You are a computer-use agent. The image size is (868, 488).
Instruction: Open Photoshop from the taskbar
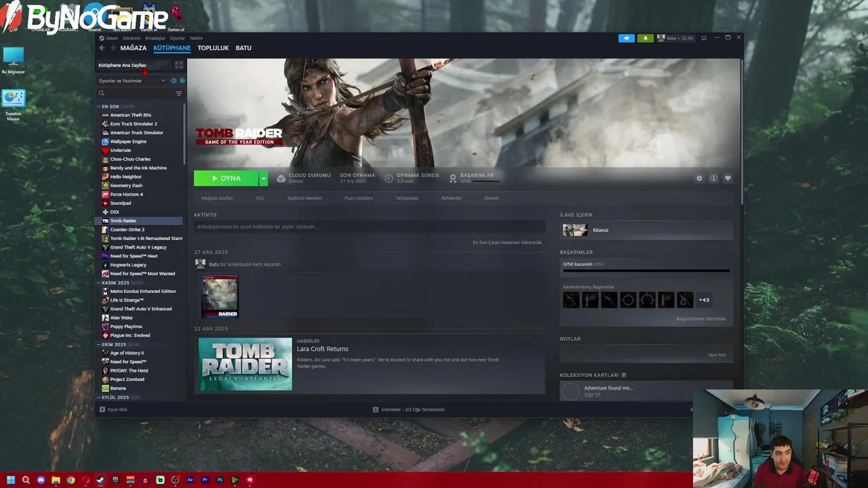coord(220,480)
